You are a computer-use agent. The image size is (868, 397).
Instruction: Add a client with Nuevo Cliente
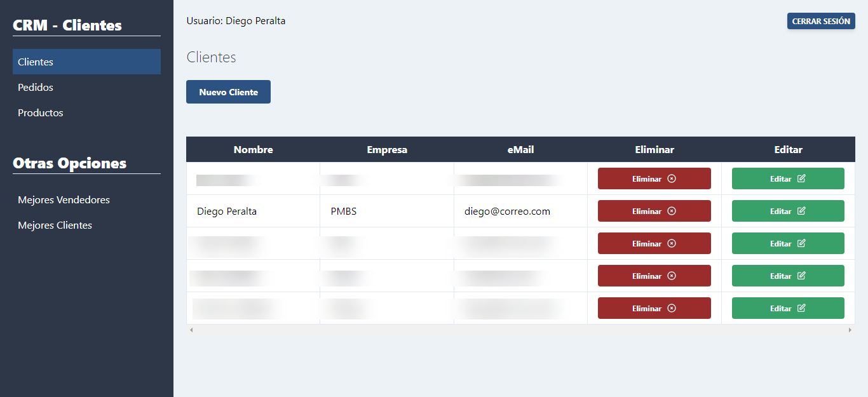point(228,92)
